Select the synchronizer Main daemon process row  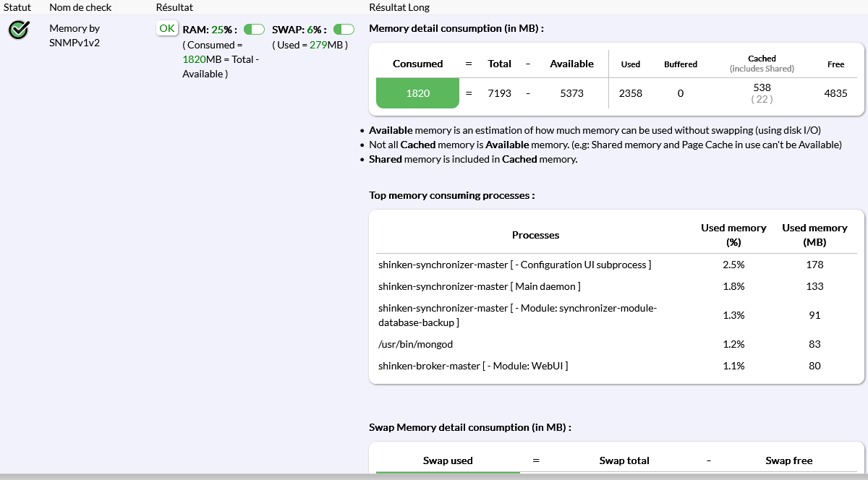click(x=479, y=286)
